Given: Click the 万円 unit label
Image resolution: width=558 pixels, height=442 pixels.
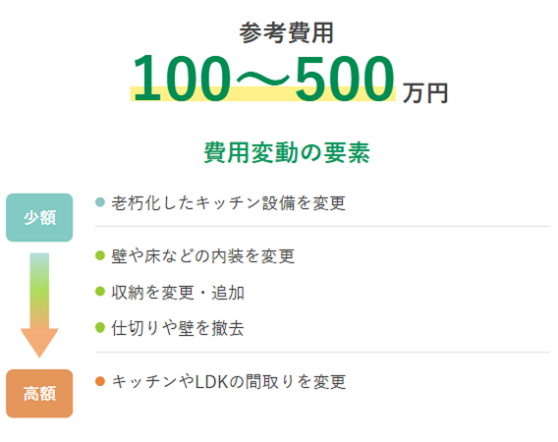Looking at the screenshot, I should click(x=425, y=93).
